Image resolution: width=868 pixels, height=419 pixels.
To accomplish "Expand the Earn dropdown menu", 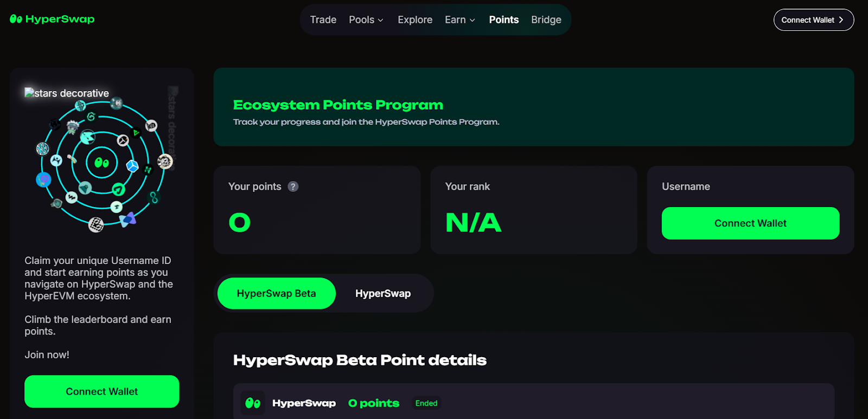I will coord(460,20).
